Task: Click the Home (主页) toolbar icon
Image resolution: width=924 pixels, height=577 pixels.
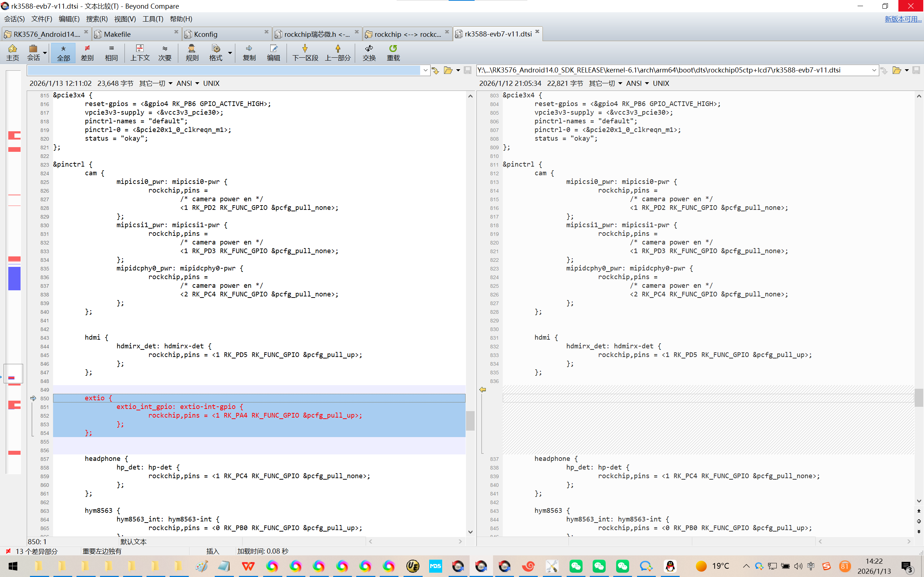Action: coord(12,52)
